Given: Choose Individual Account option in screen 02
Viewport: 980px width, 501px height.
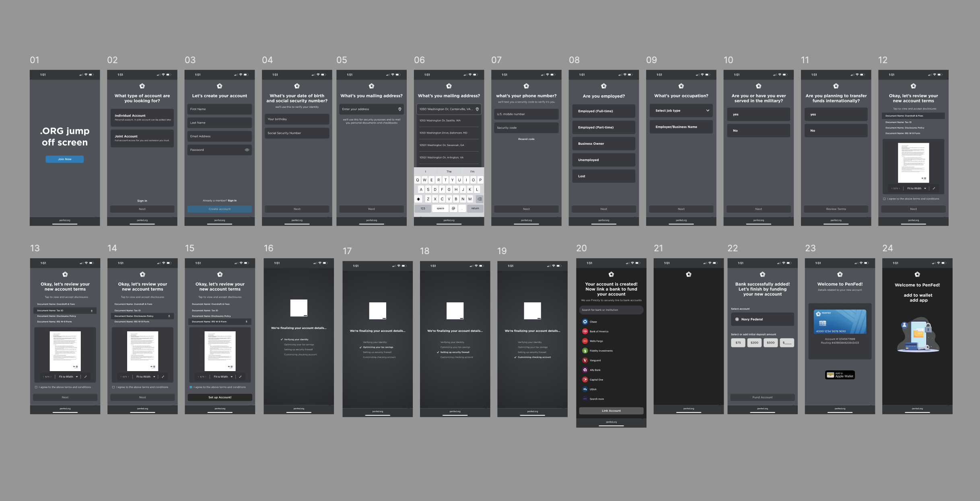Looking at the screenshot, I should [142, 117].
